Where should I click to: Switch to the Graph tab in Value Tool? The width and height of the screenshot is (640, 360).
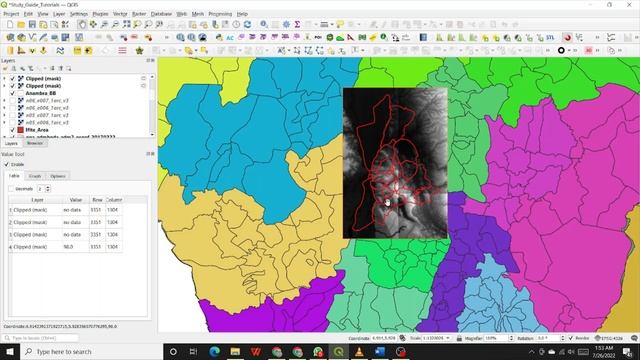[x=35, y=176]
